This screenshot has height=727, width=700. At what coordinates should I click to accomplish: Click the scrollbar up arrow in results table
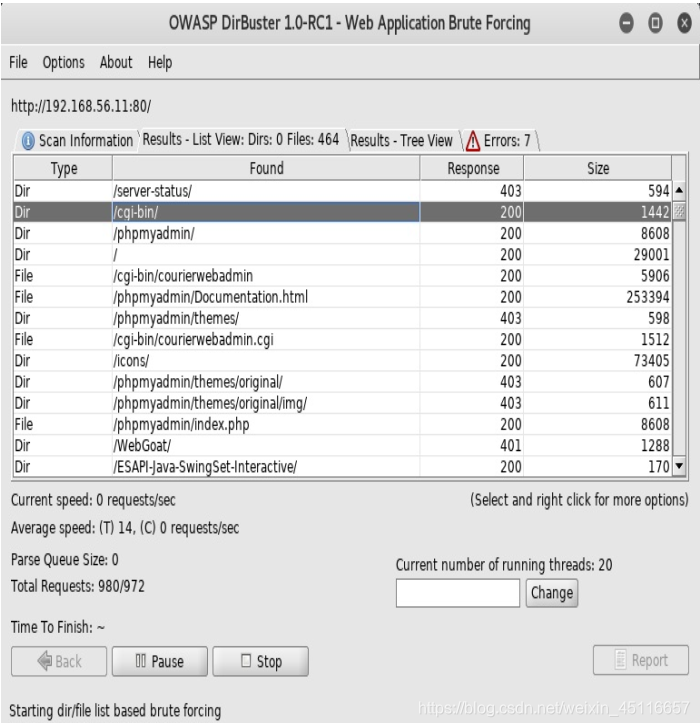(x=679, y=190)
